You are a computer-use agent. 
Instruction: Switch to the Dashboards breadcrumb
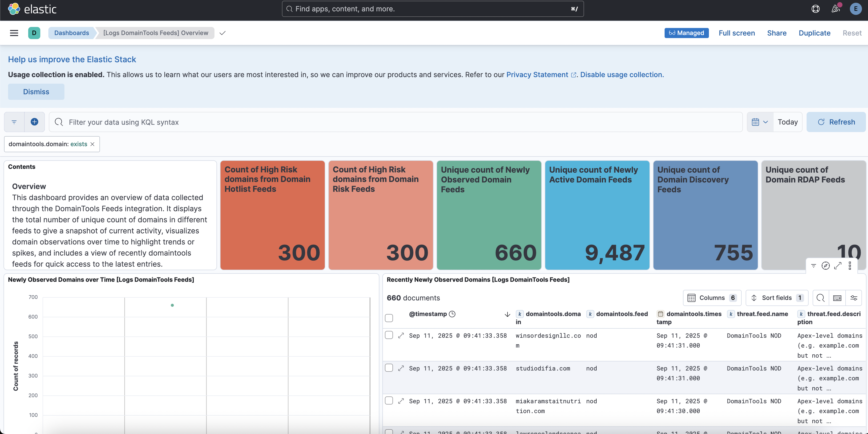pyautogui.click(x=71, y=33)
